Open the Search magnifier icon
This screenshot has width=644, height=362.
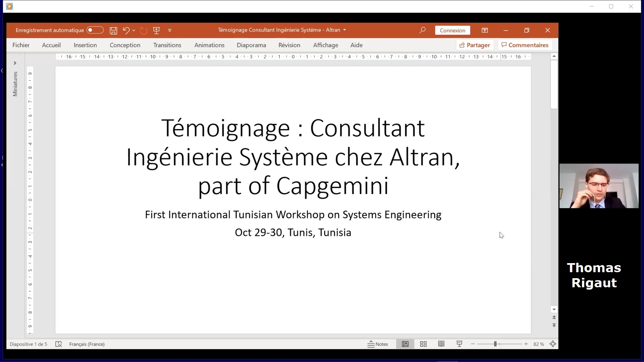(x=422, y=30)
